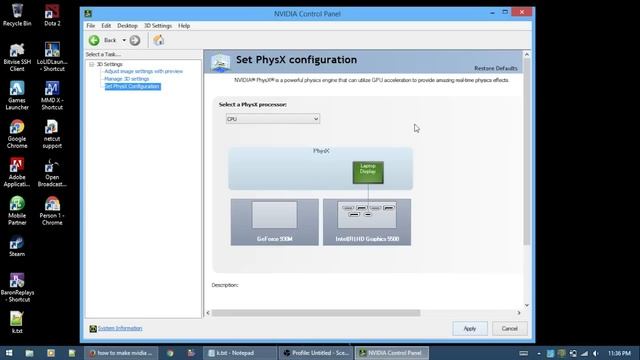Switch to Profile: Untitled taskbar button
The height and width of the screenshot is (360, 640).
(316, 353)
